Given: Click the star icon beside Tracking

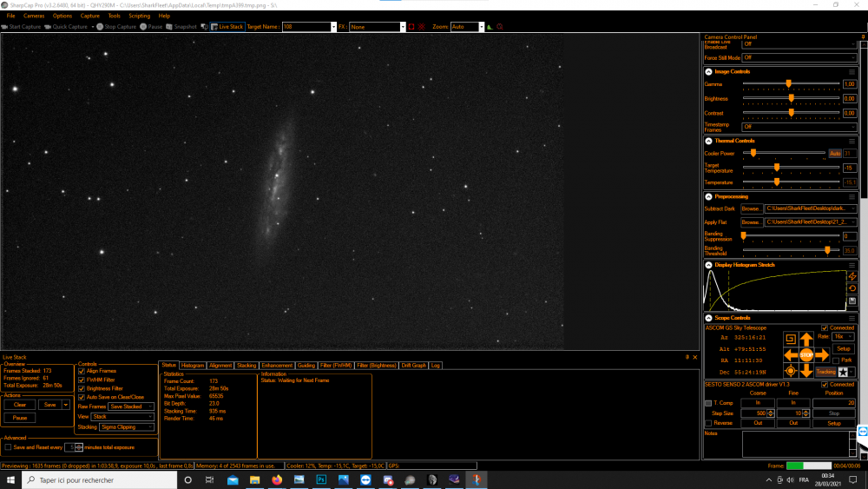Looking at the screenshot, I should coord(843,372).
